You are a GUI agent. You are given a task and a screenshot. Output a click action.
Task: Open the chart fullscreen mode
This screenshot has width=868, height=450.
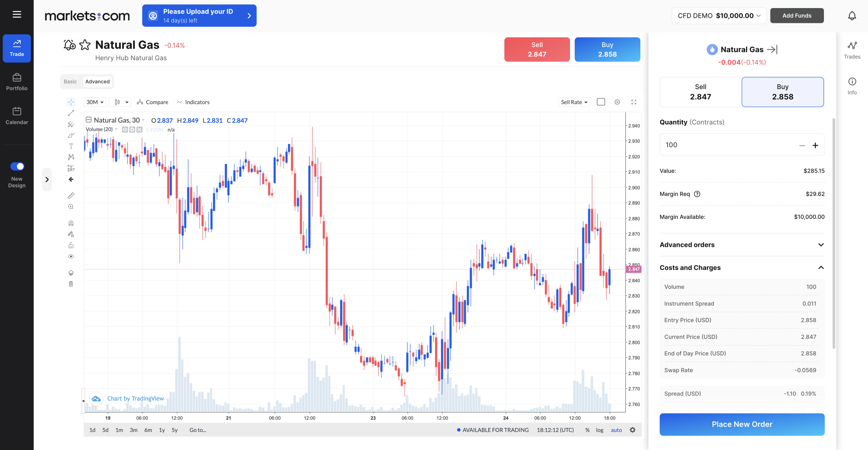tap(634, 102)
